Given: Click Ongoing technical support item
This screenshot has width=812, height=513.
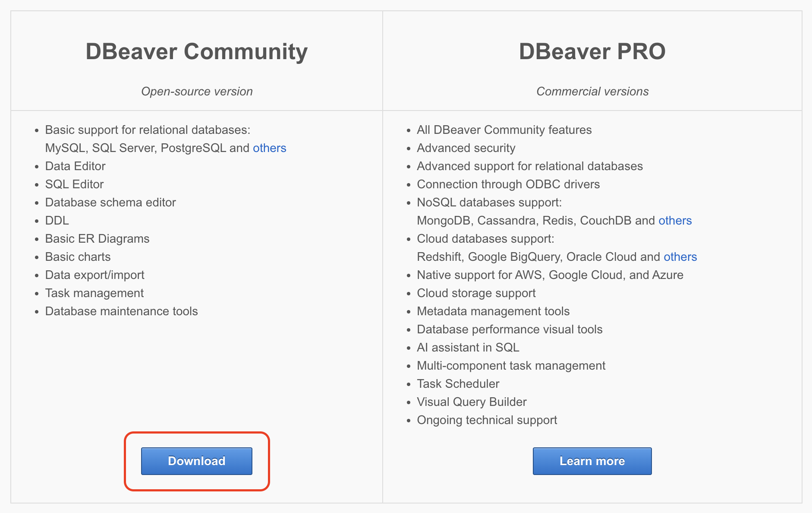Looking at the screenshot, I should coord(487,420).
